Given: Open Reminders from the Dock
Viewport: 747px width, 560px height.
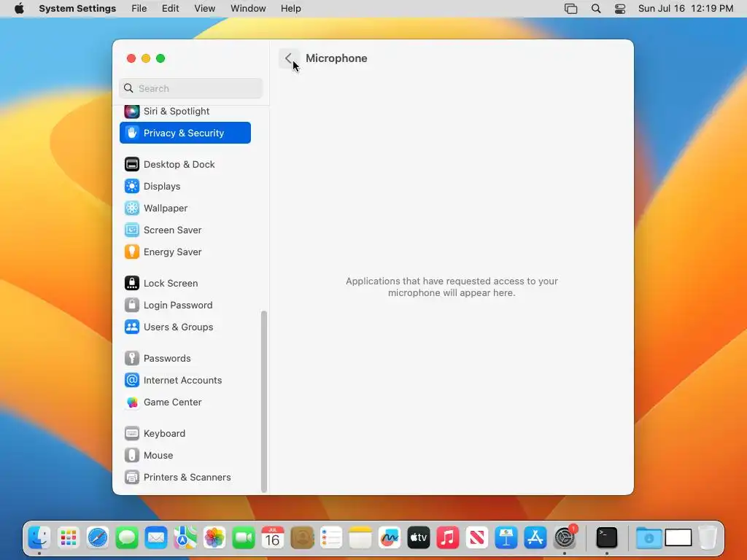Looking at the screenshot, I should pyautogui.click(x=331, y=538).
